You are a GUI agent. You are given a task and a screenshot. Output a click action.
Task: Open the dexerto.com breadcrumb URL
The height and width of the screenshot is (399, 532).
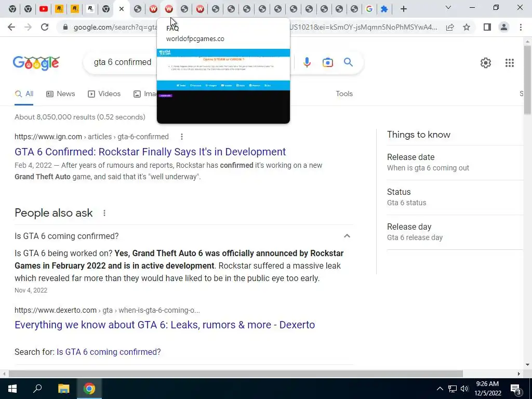(107, 310)
